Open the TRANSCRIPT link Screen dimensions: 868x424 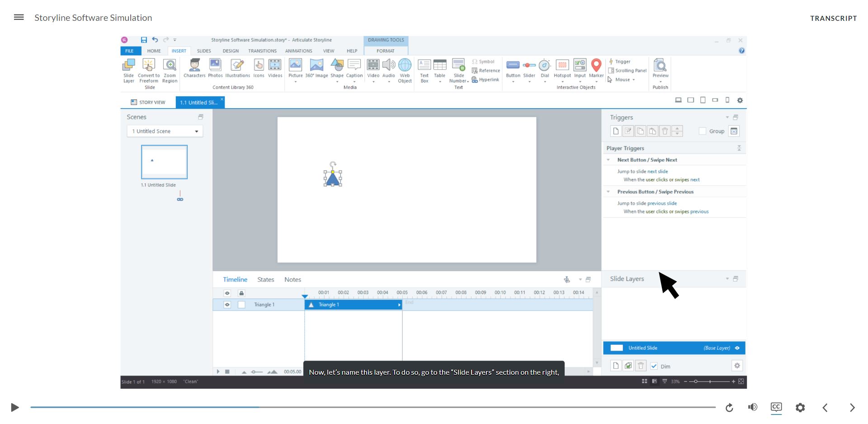pos(833,18)
